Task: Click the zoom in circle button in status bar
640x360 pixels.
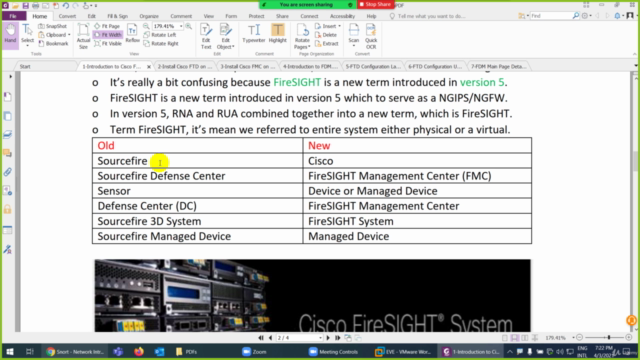Action: click(x=629, y=338)
